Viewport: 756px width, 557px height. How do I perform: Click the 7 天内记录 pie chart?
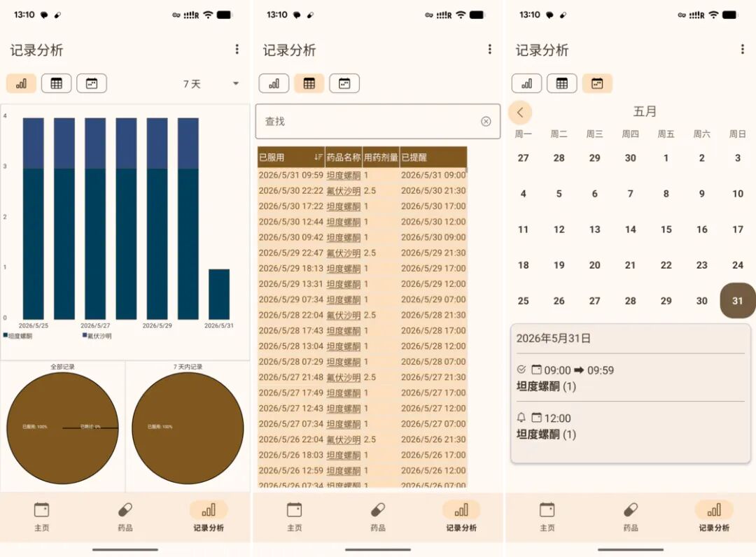188,428
